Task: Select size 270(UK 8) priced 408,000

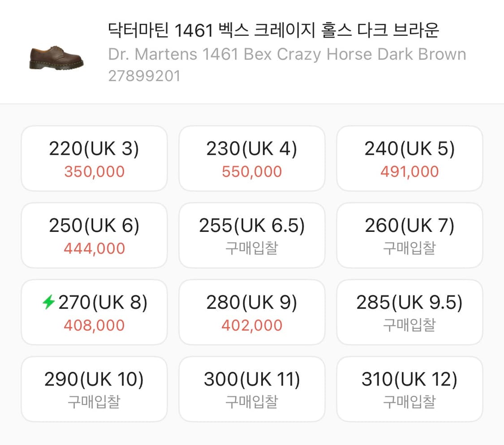Action: click(94, 312)
